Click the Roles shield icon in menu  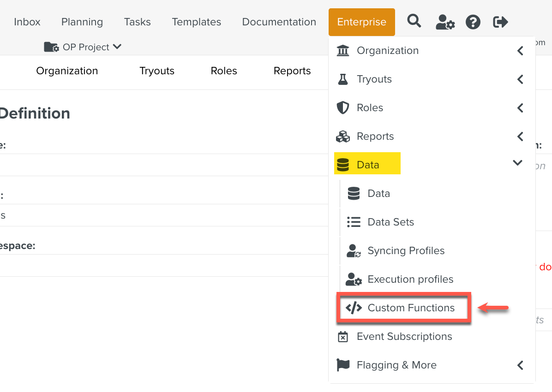pyautogui.click(x=342, y=108)
